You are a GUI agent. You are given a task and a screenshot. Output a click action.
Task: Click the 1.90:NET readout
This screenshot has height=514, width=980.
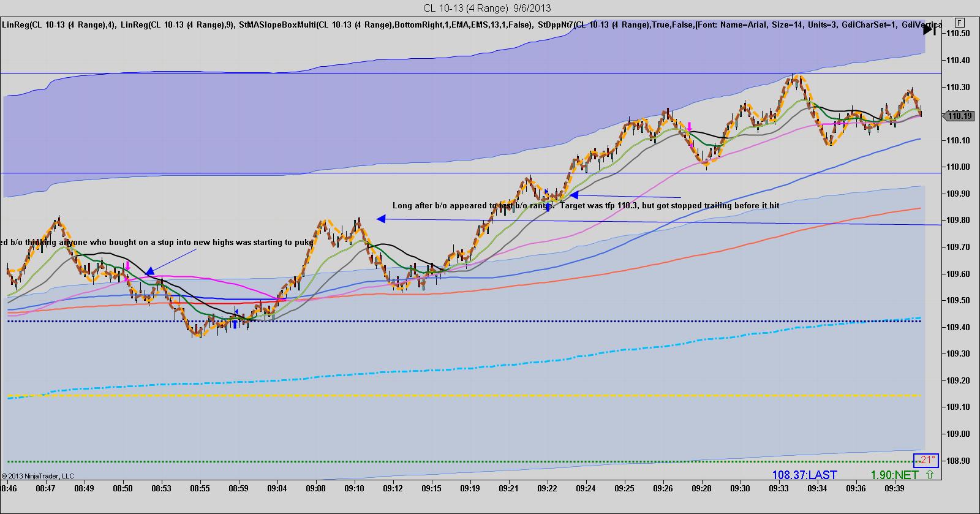[894, 475]
